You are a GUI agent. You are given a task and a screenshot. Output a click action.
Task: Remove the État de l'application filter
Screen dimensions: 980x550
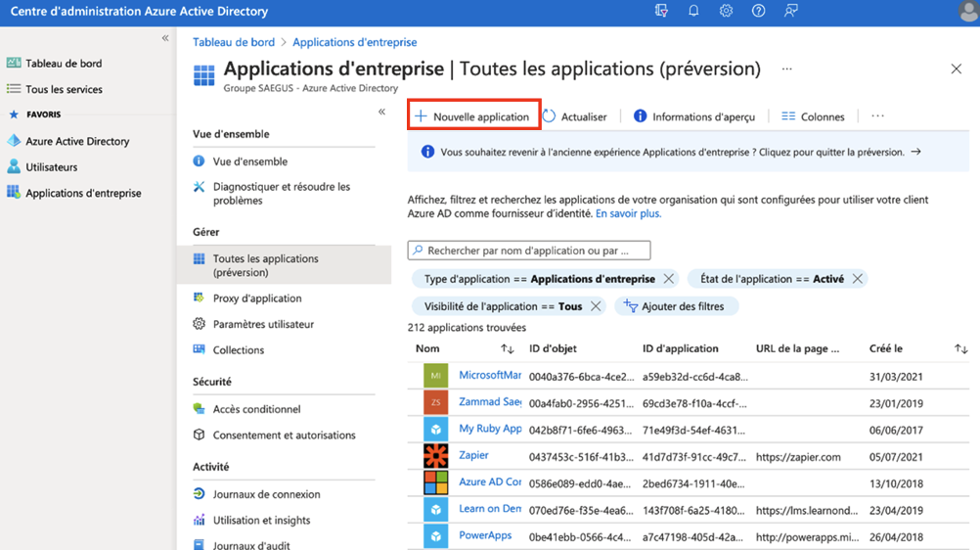pos(858,279)
